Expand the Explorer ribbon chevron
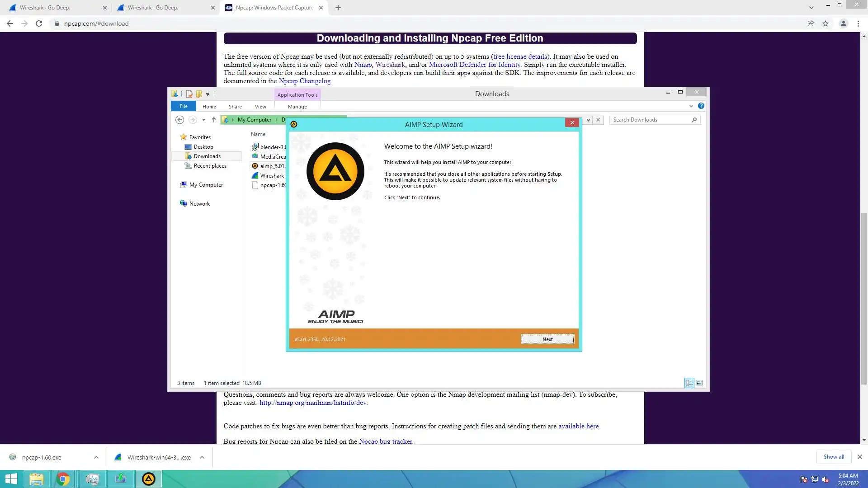The image size is (868, 488). click(691, 106)
